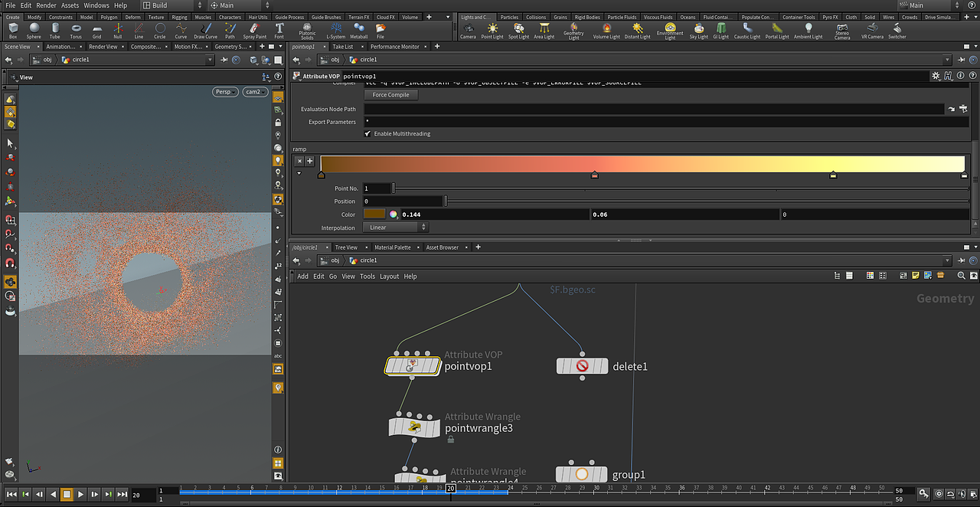Select the Platonic Solids shelf tool
This screenshot has height=507, width=980.
pos(307,31)
